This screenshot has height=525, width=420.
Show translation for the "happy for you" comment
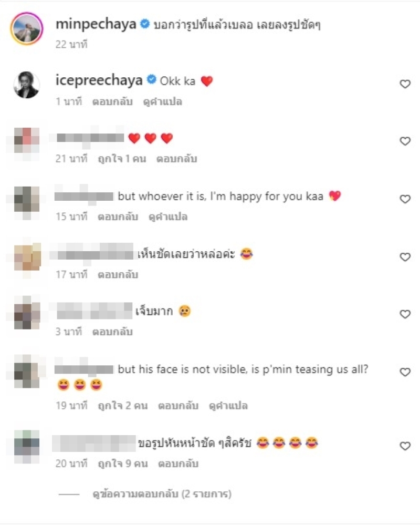168,217
